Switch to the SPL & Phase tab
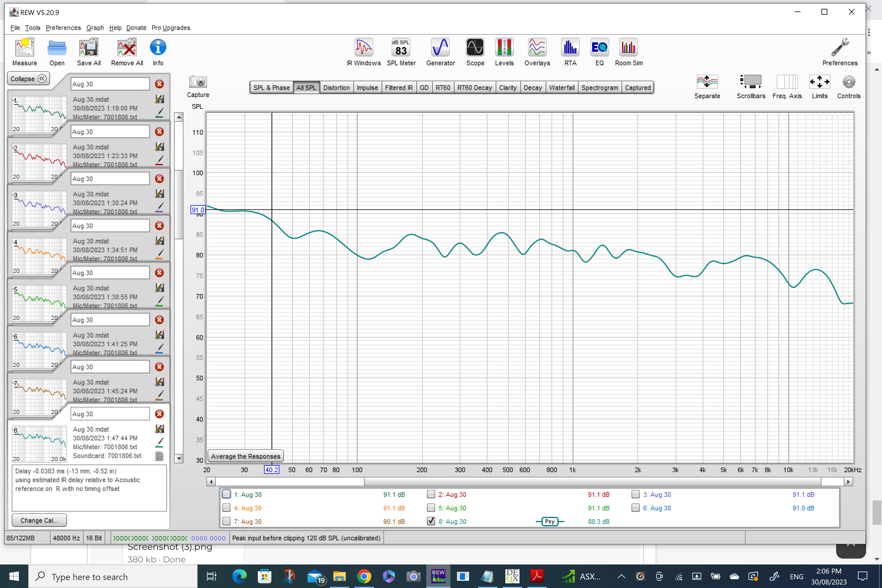Image resolution: width=882 pixels, height=588 pixels. click(x=271, y=88)
